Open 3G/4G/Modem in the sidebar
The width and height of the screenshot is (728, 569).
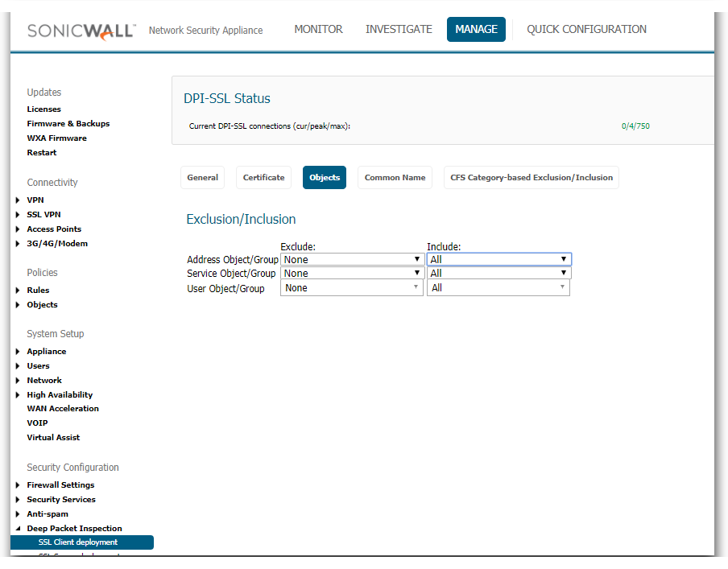[57, 243]
